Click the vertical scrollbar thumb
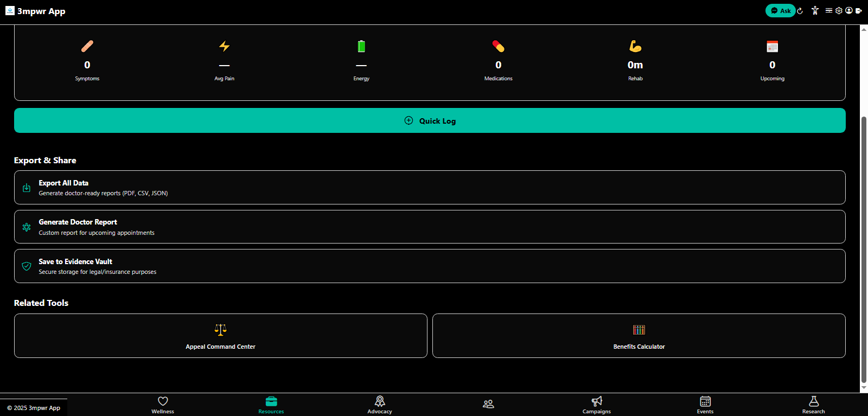This screenshot has width=868, height=416. pyautogui.click(x=864, y=249)
